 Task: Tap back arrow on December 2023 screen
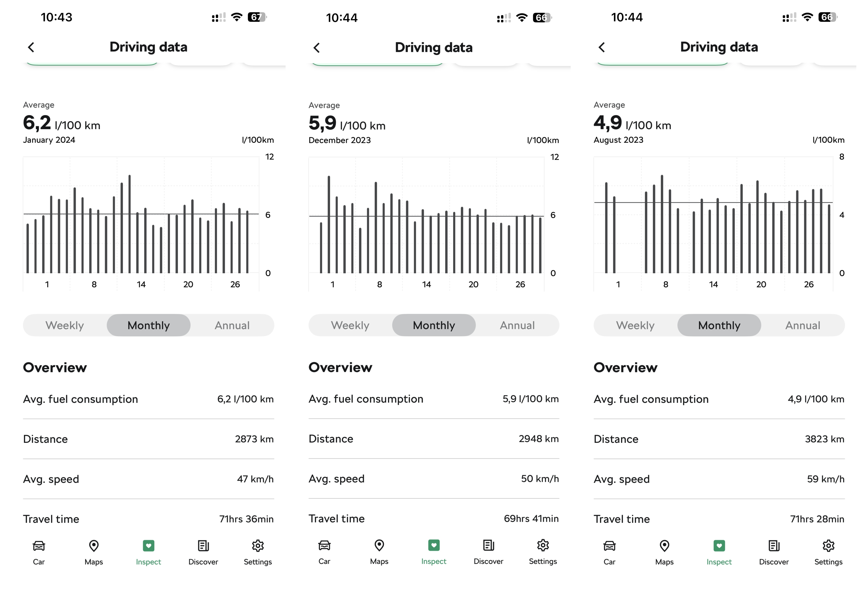click(x=317, y=48)
